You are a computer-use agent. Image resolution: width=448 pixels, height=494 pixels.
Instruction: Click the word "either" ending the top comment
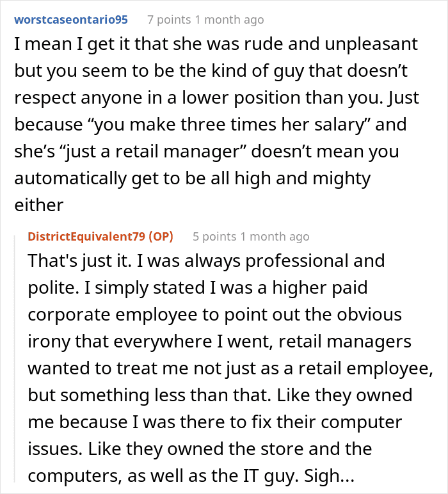click(x=38, y=205)
